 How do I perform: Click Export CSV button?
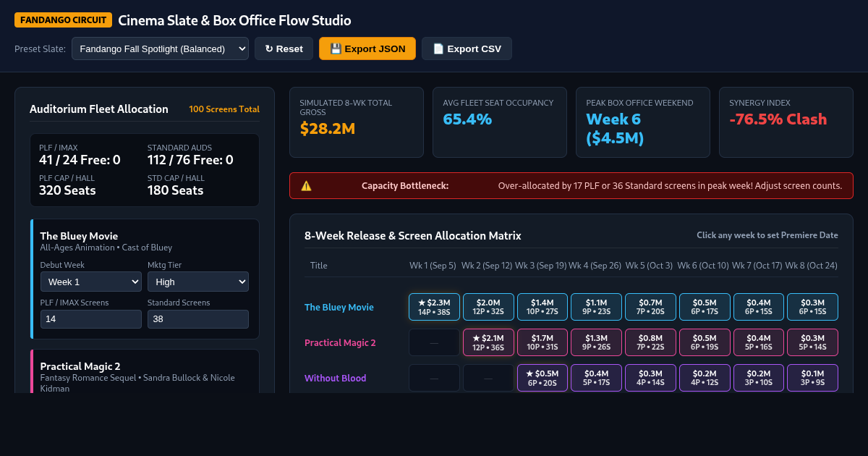467,48
